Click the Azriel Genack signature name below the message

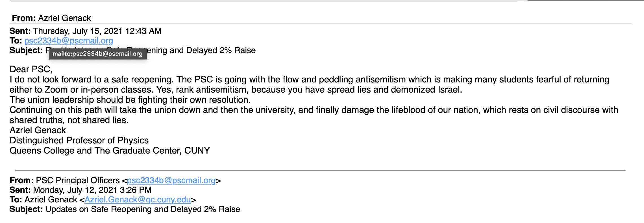[38, 130]
